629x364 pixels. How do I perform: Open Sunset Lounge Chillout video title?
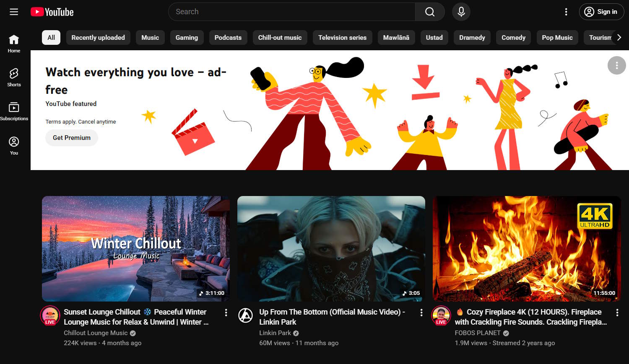(136, 317)
